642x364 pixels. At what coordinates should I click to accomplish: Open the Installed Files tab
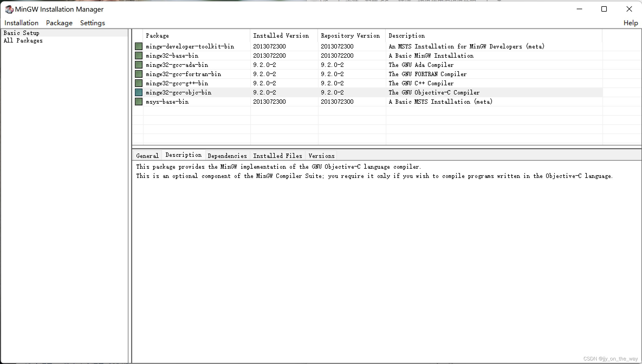click(x=277, y=156)
